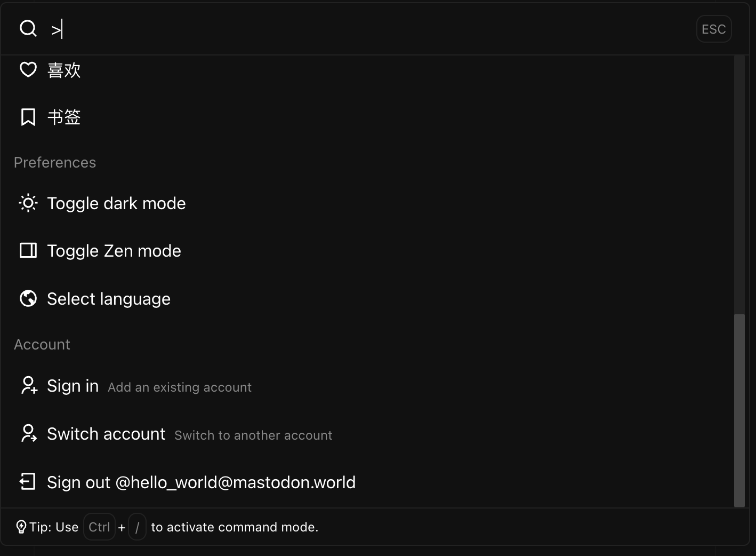Click the lightbulb icon in the tip bar
The image size is (756, 556).
pyautogui.click(x=21, y=527)
